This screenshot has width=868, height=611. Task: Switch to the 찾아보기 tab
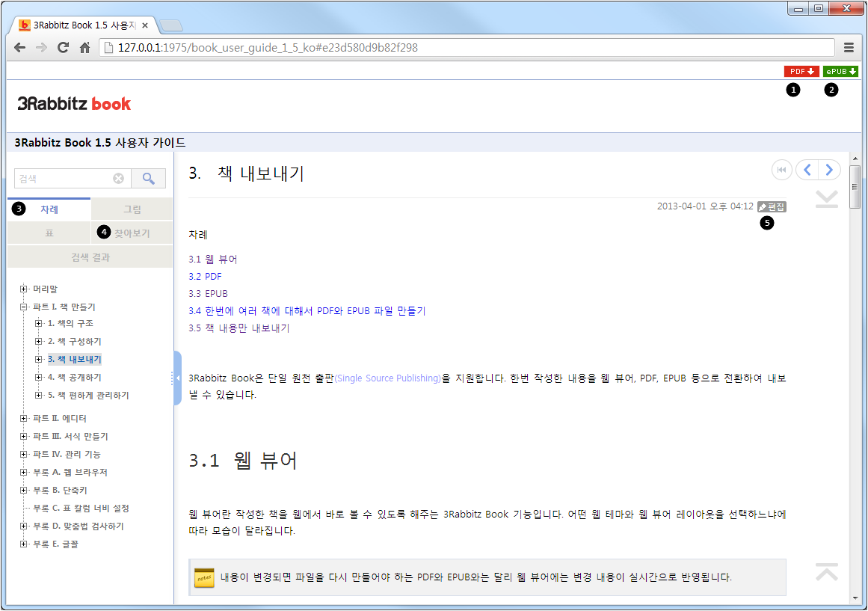132,233
